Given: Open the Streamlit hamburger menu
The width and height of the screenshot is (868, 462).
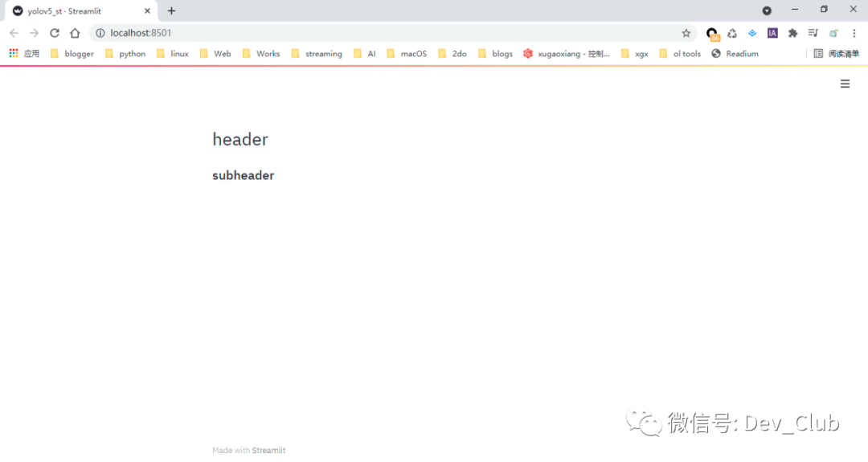Looking at the screenshot, I should coord(845,84).
